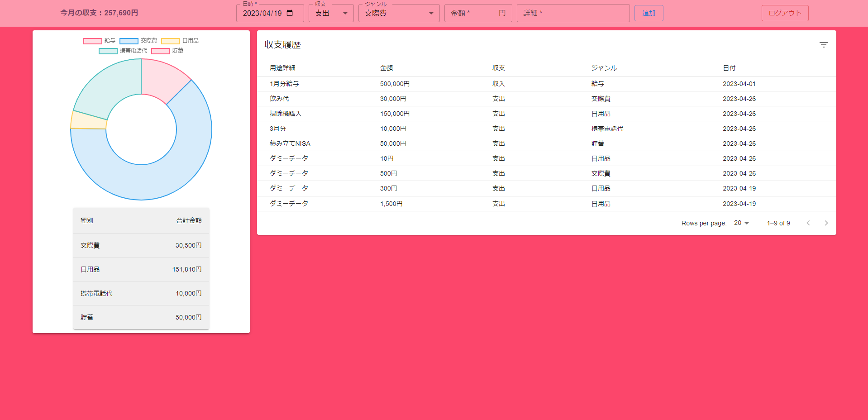Open Rows per page dropdown

(x=741, y=223)
